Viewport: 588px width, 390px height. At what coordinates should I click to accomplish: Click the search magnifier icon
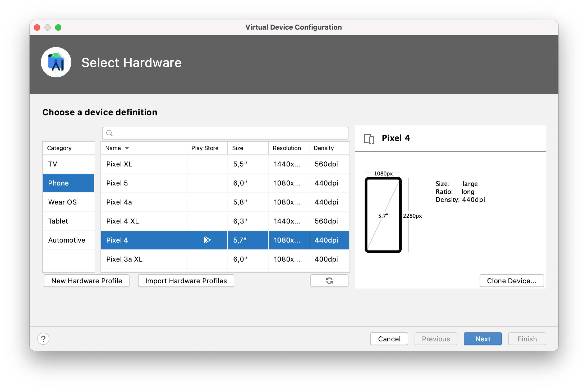(x=109, y=133)
